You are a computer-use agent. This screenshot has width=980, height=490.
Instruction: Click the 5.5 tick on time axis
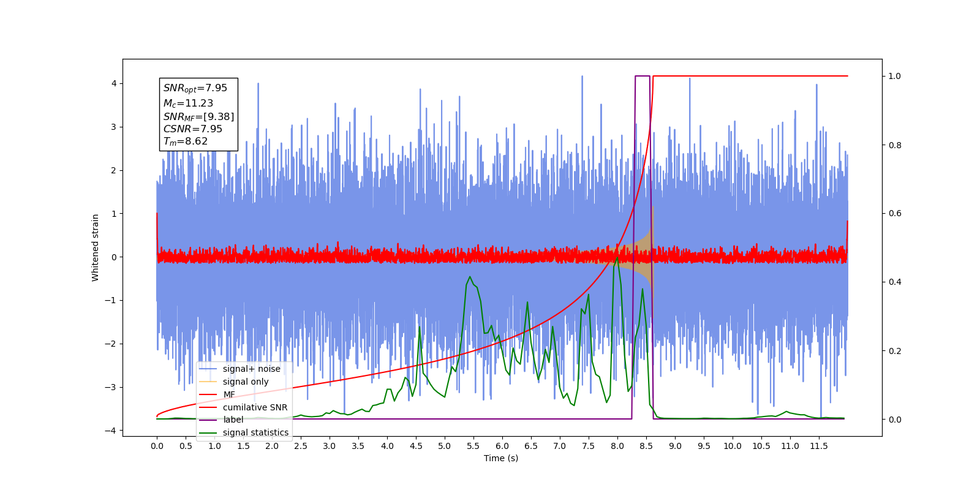[473, 446]
